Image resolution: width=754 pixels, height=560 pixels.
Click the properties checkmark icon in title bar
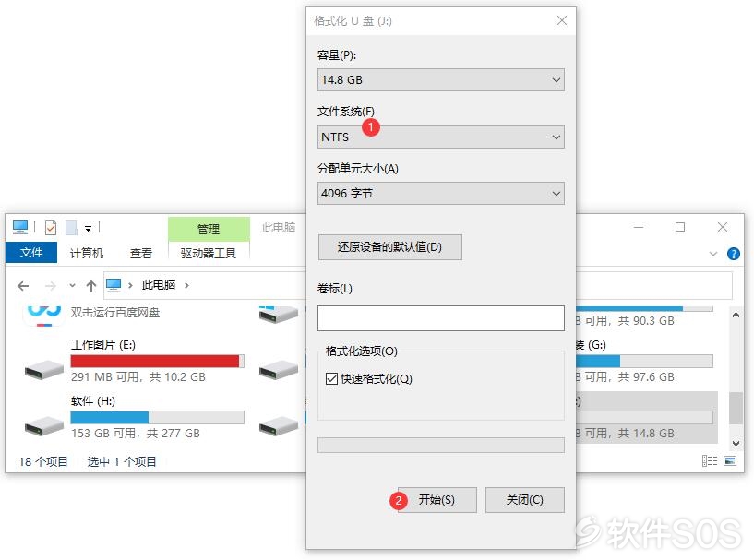click(51, 227)
